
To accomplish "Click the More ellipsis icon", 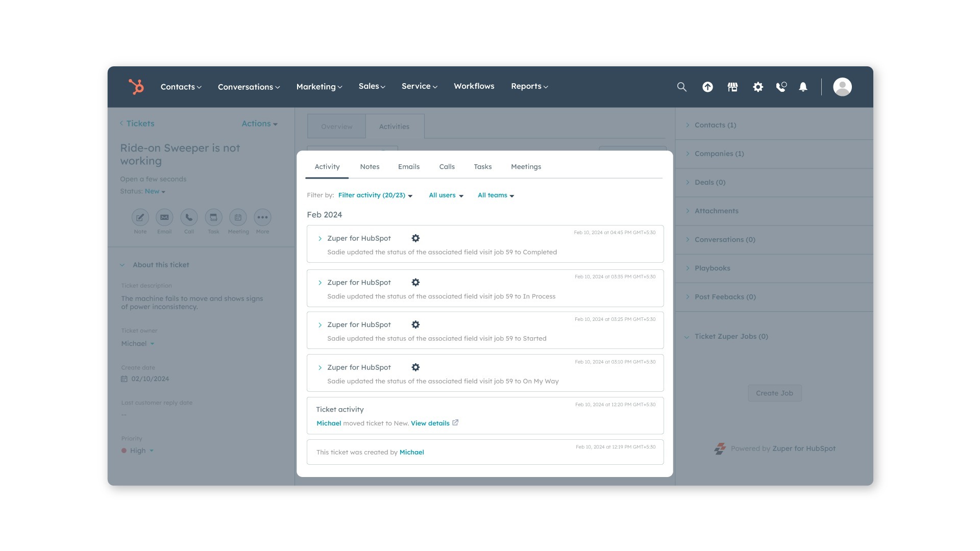I will click(262, 217).
